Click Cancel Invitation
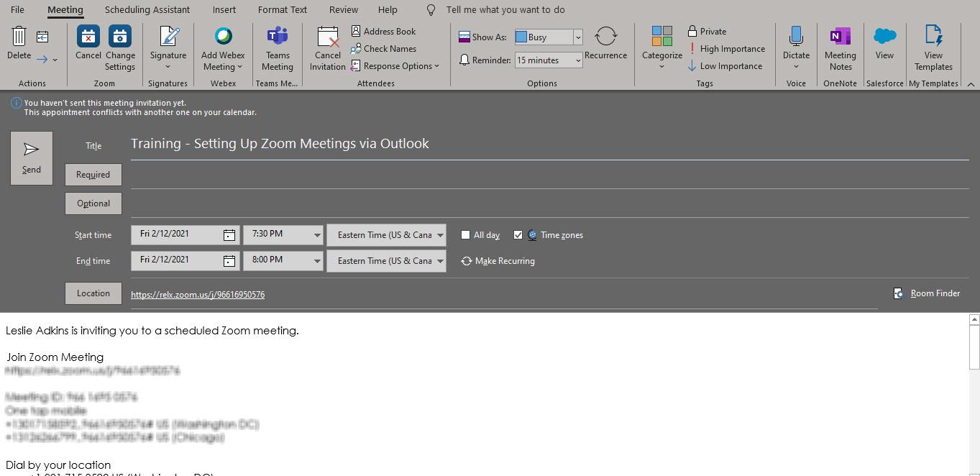980x476 pixels. coord(328,48)
